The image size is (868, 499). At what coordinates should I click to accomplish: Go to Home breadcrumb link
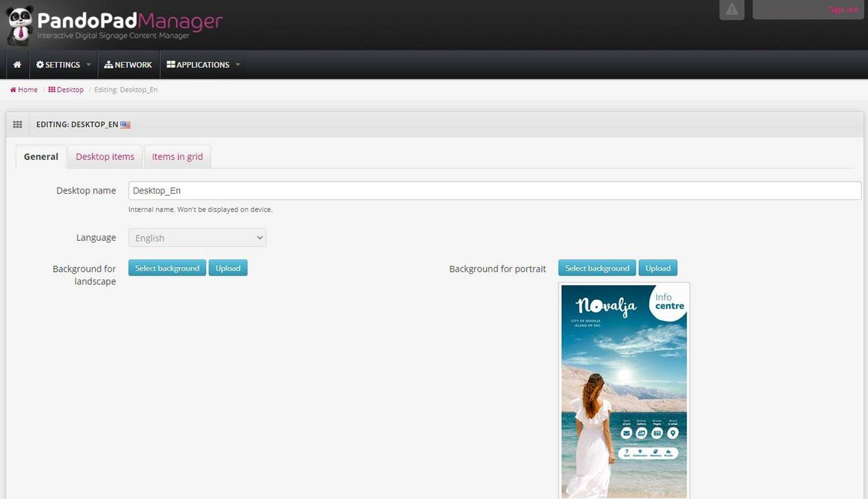click(24, 89)
